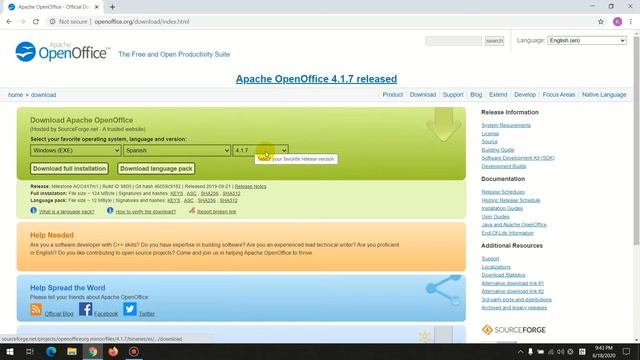Open the Develop menu item
Image resolution: width=640 pixels, height=360 pixels.
(525, 95)
